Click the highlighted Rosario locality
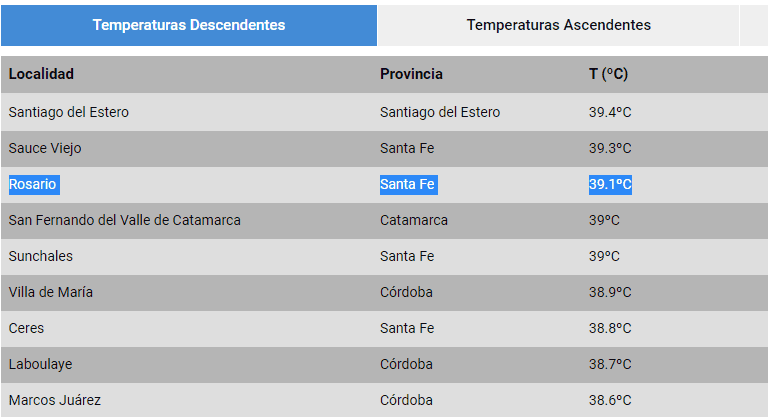Viewport: 768px width, 417px height. (33, 184)
